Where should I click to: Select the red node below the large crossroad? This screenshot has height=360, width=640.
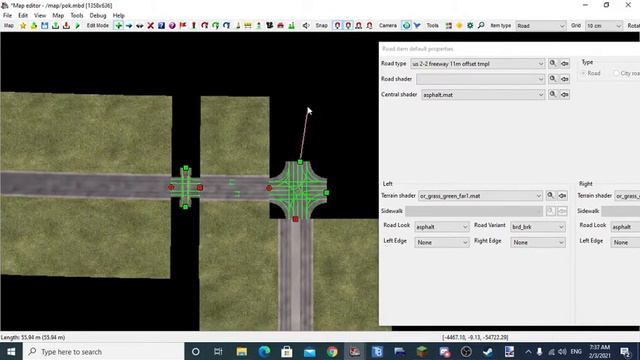point(296,219)
